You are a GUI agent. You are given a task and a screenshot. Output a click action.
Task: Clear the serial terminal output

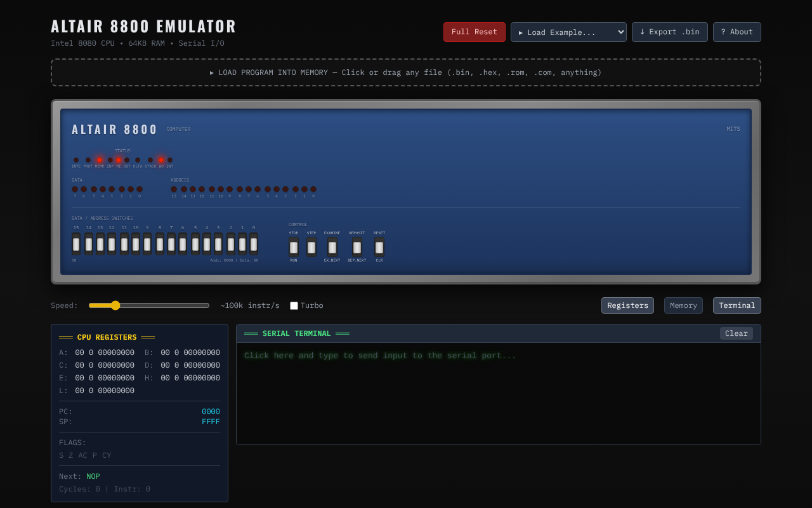pyautogui.click(x=736, y=333)
